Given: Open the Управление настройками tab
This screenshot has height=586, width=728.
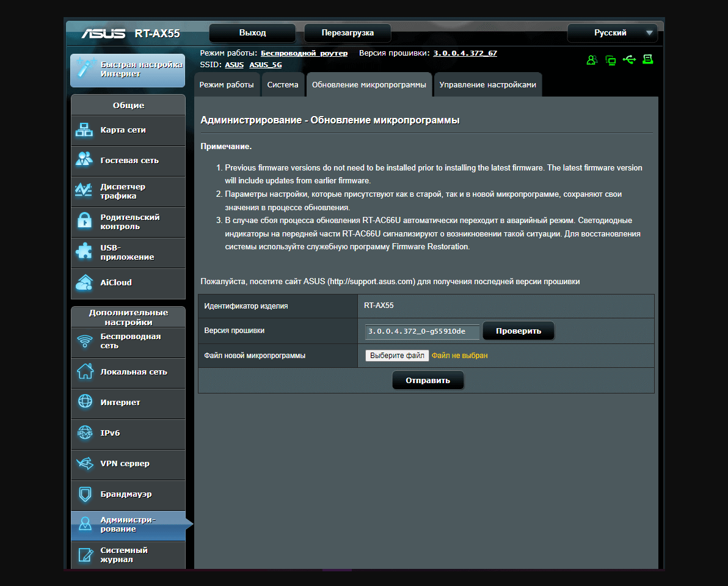Looking at the screenshot, I should (487, 84).
